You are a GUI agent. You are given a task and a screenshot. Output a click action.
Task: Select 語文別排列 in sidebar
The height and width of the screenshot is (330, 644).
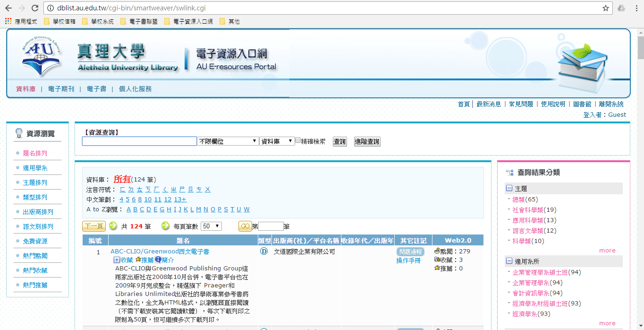38,226
